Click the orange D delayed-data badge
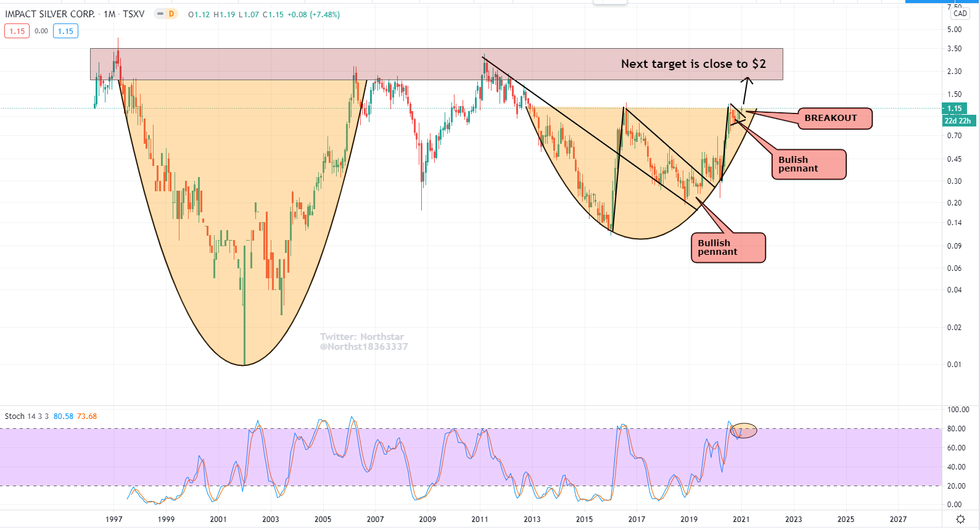The height and width of the screenshot is (530, 980). [171, 14]
